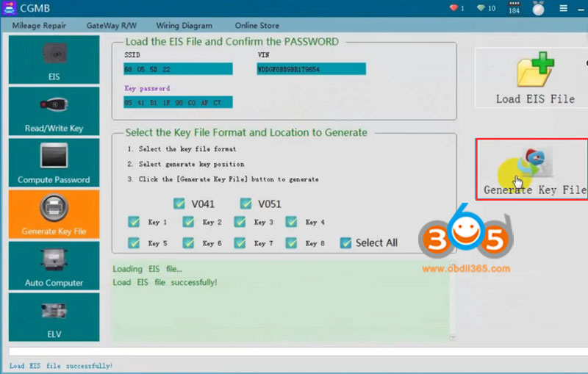Open the EIS module in sidebar
Screen dimensions: 588x374
pyautogui.click(x=54, y=59)
